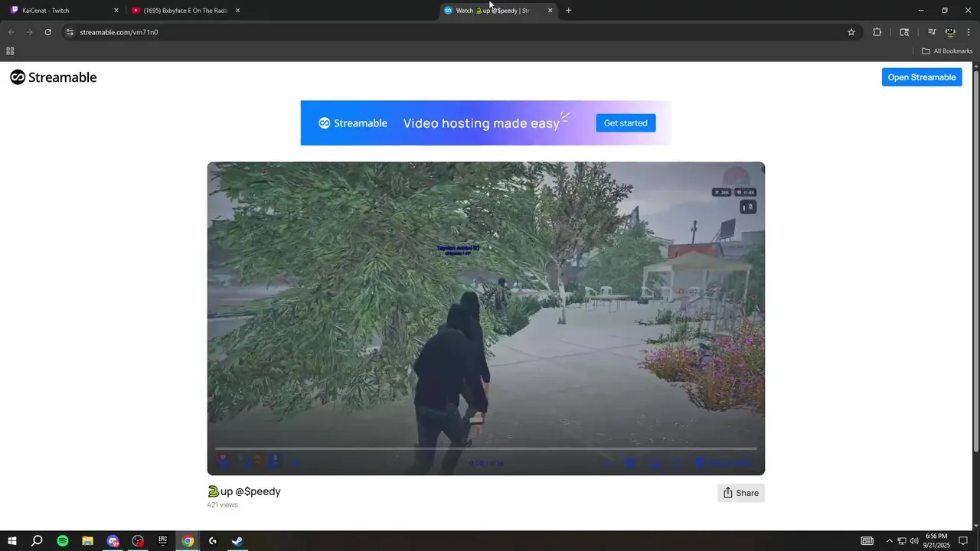Close the YouTube Bxbyface tab
Image resolution: width=980 pixels, height=551 pixels.
[237, 11]
